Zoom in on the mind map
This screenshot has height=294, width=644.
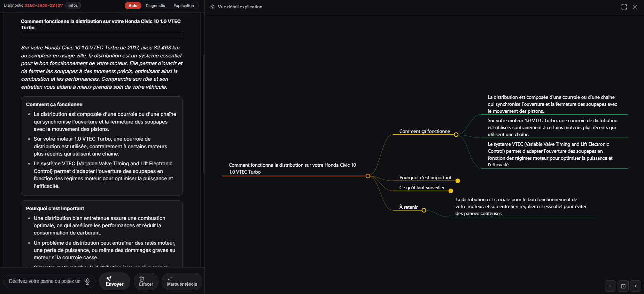(636, 286)
